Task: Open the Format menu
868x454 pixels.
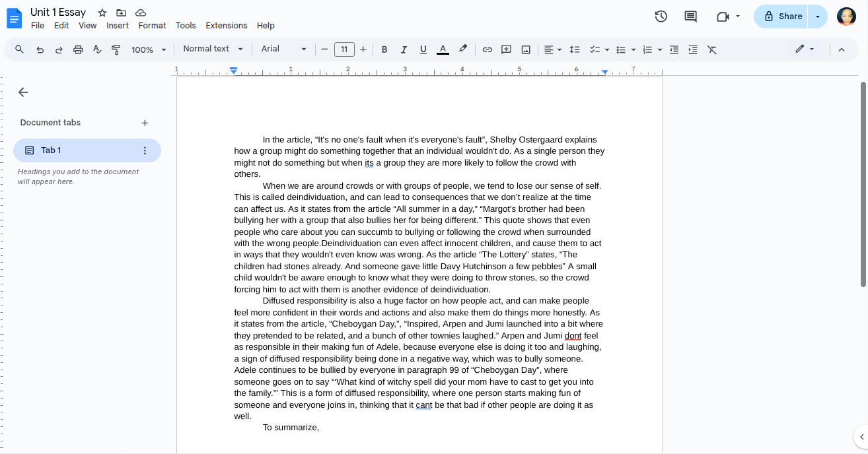Action: [x=152, y=25]
